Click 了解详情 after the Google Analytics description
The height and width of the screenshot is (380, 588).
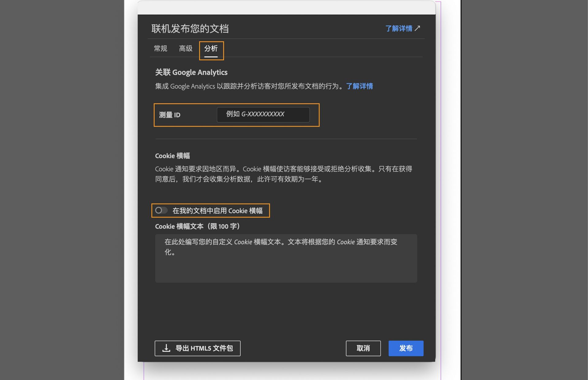coord(360,86)
